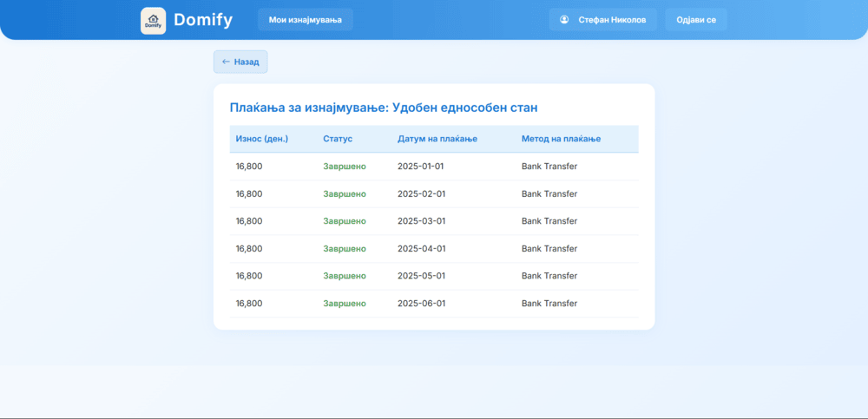Screen dimensions: 868x419
Task: Click the Плаќања за изнајмување page heading
Action: coord(384,108)
